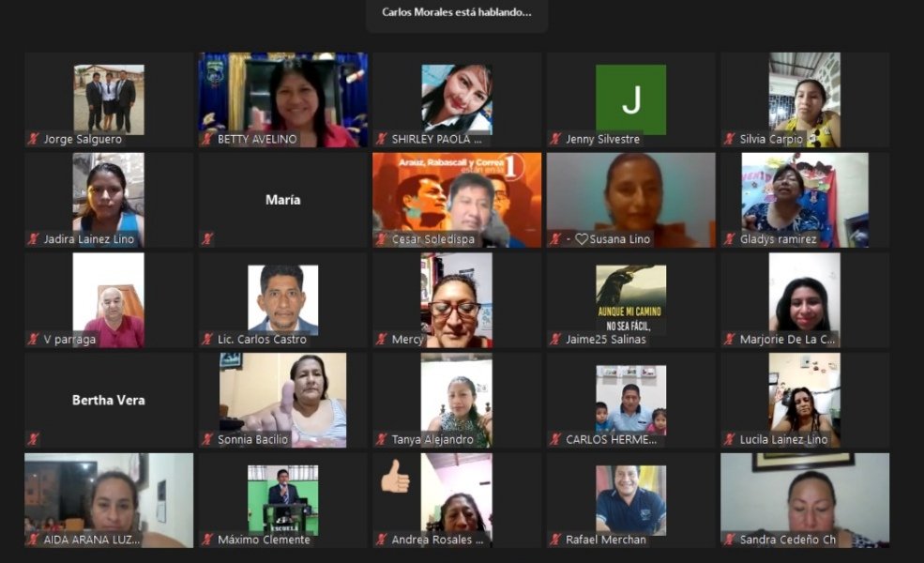Select BETTY AVELINO's video tile
This screenshot has width=924, height=563.
[283, 99]
